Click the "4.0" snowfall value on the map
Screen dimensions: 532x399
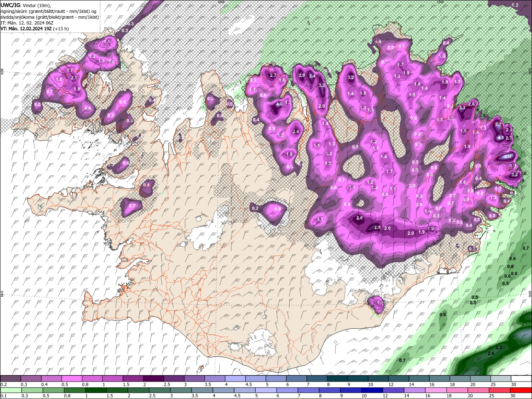[279, 104]
